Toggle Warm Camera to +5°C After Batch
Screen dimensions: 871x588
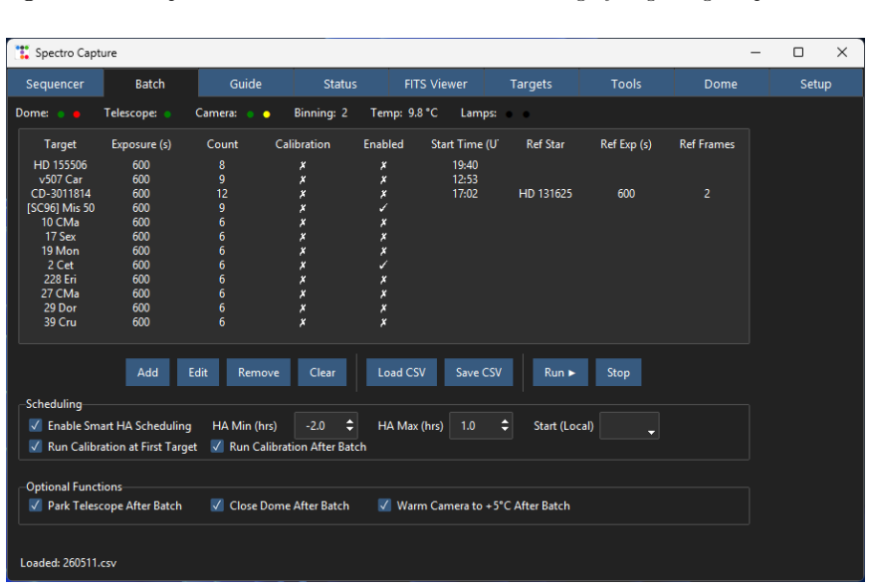[384, 505]
